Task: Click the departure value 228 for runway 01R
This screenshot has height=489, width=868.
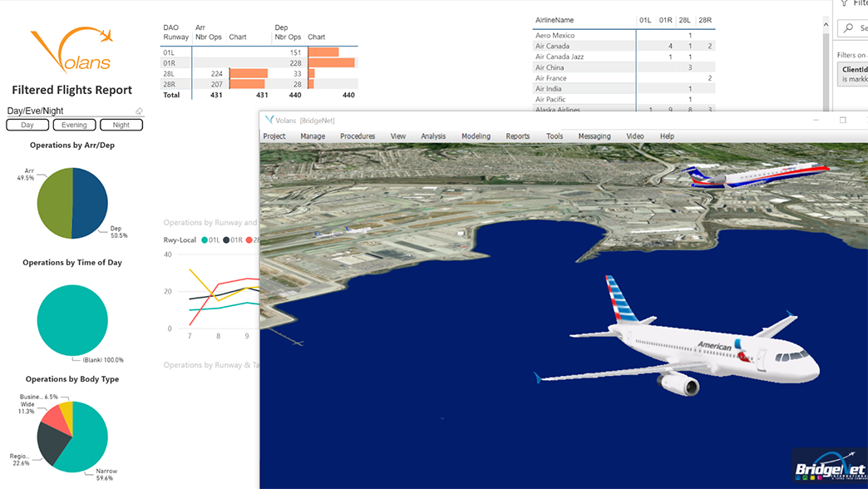Action: tap(296, 63)
